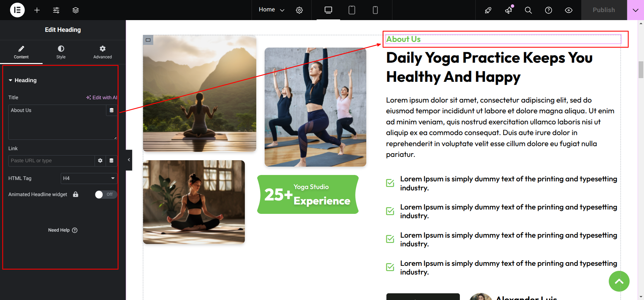Open the Add Element plus icon

[x=37, y=10]
